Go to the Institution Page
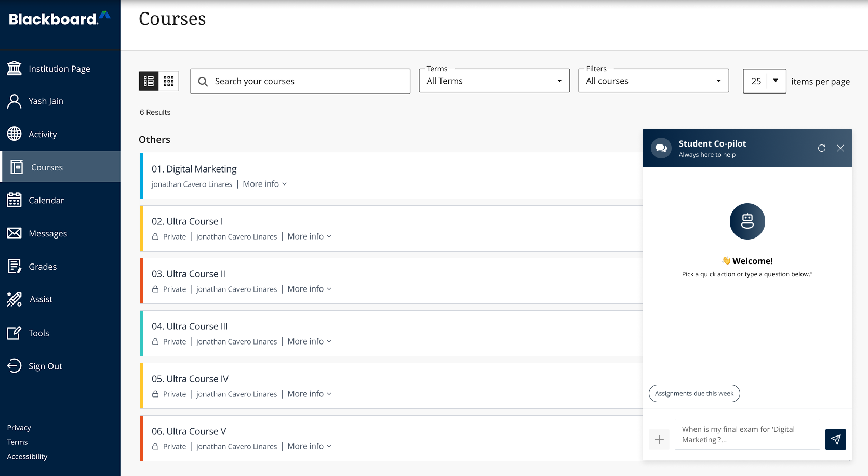Image resolution: width=868 pixels, height=476 pixels. (59, 68)
